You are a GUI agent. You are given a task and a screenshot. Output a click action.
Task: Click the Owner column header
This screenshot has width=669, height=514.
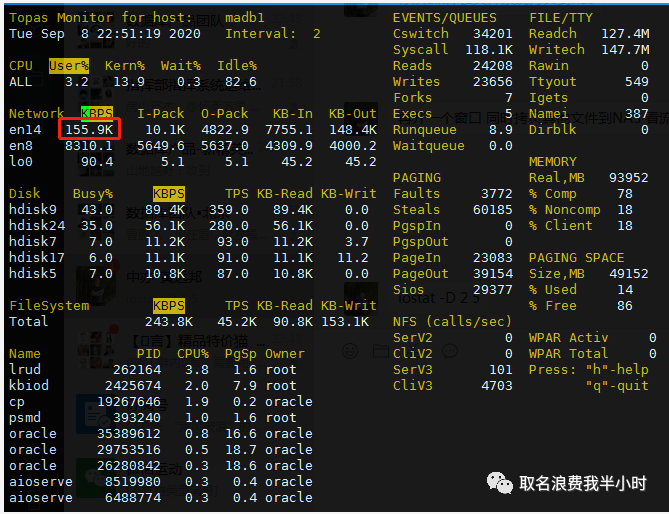[x=285, y=354]
